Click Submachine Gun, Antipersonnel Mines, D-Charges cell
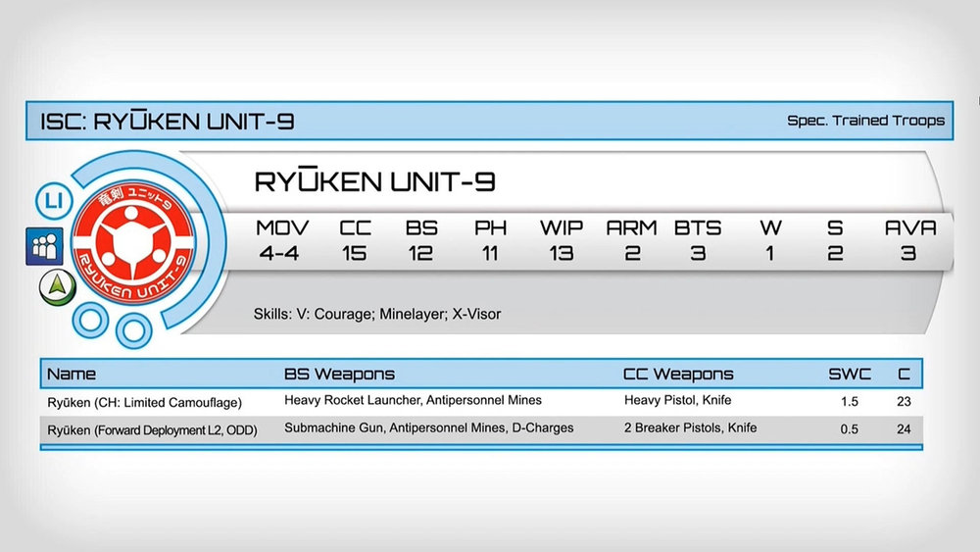The height and width of the screenshot is (552, 980). pos(429,428)
